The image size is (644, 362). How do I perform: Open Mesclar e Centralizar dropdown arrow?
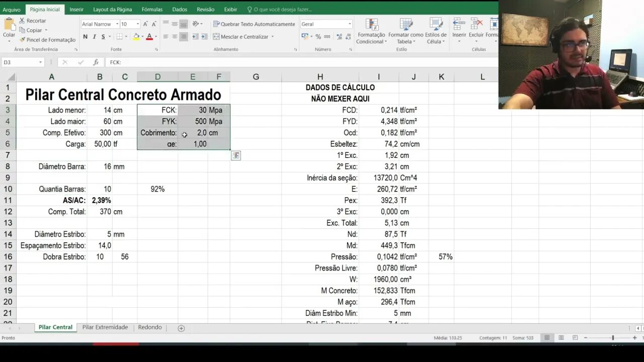pos(273,37)
